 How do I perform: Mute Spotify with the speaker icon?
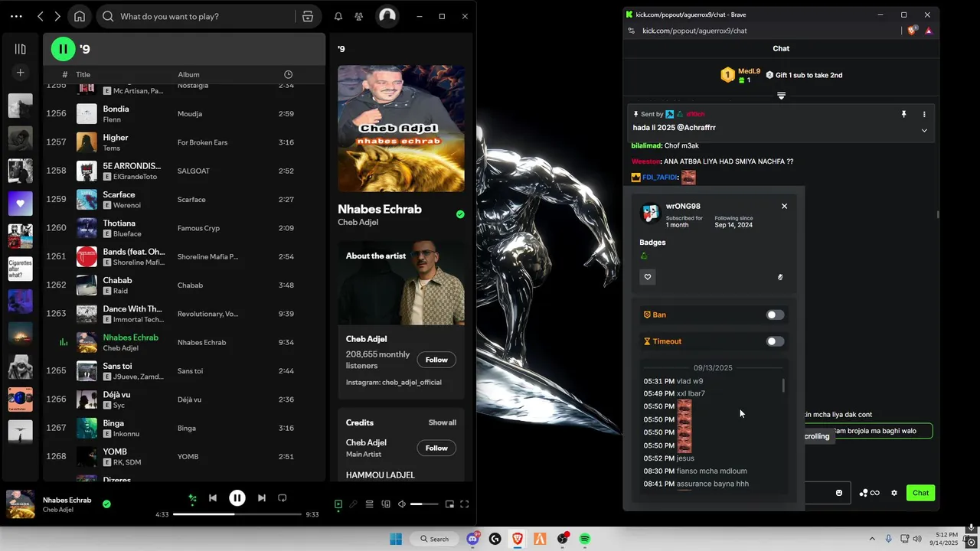[402, 504]
